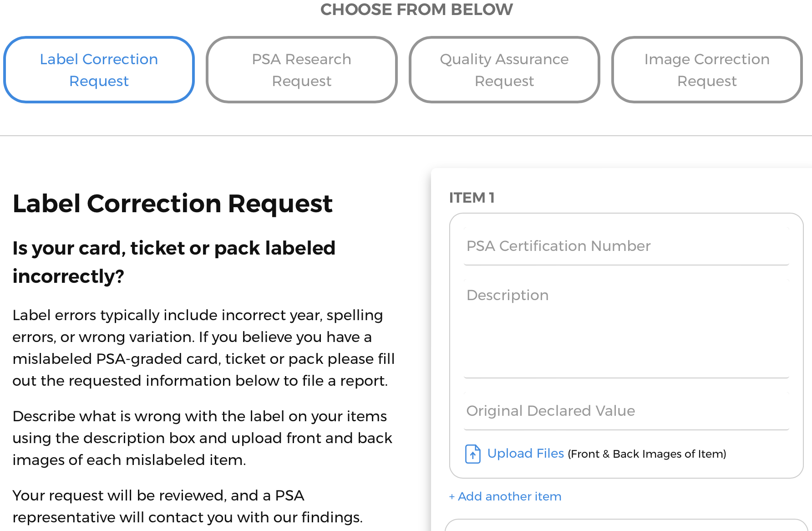This screenshot has height=531, width=812.
Task: Click the 'Your request will be reviewed' paragraph
Action: (188, 506)
